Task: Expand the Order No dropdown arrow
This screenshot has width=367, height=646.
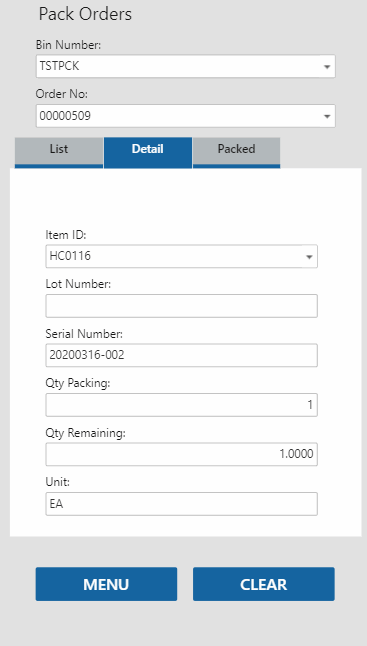Action: coord(327,117)
